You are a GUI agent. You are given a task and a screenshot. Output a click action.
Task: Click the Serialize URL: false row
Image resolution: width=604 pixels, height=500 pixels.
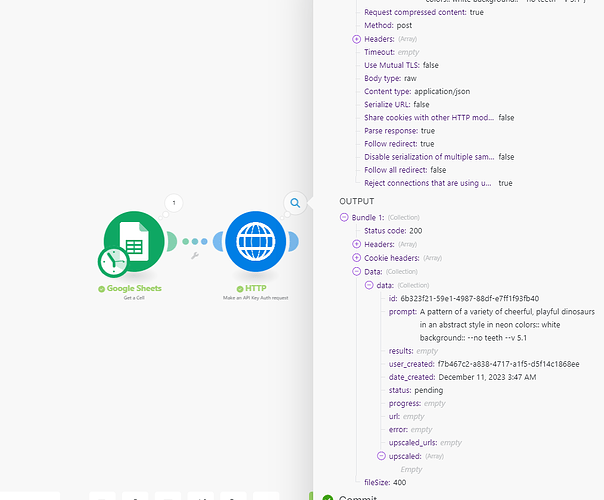pyautogui.click(x=396, y=104)
